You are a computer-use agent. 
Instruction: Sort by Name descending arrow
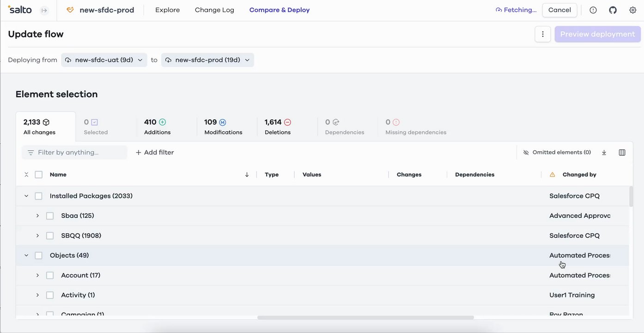tap(247, 174)
